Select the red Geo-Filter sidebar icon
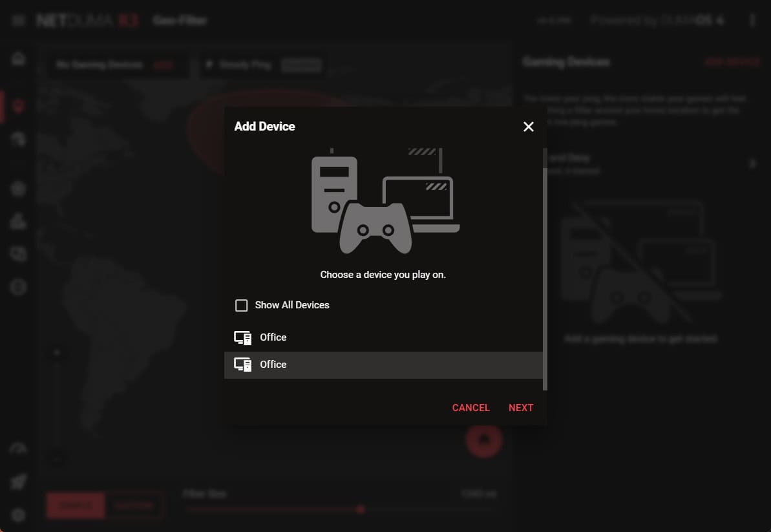This screenshot has height=532, width=771. click(18, 105)
